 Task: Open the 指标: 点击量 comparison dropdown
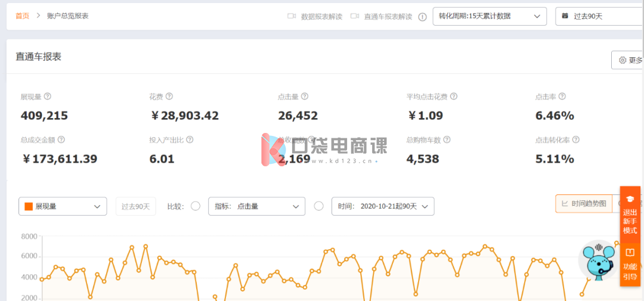[256, 207]
